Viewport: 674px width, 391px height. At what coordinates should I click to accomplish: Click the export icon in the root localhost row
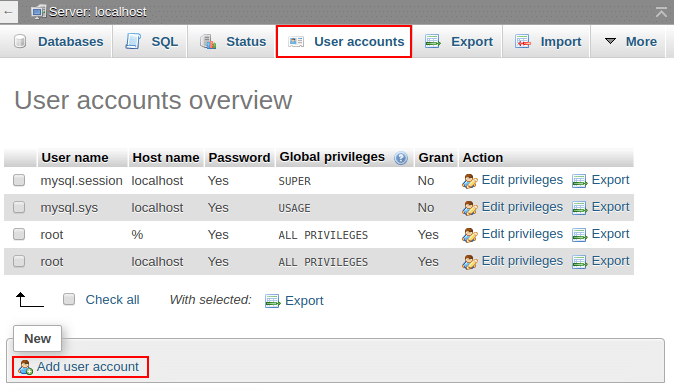[579, 263]
